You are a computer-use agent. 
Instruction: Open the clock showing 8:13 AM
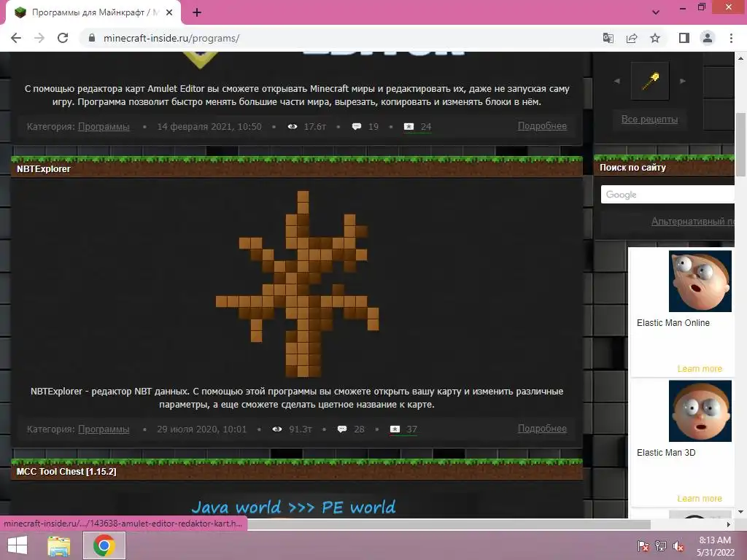(x=715, y=546)
